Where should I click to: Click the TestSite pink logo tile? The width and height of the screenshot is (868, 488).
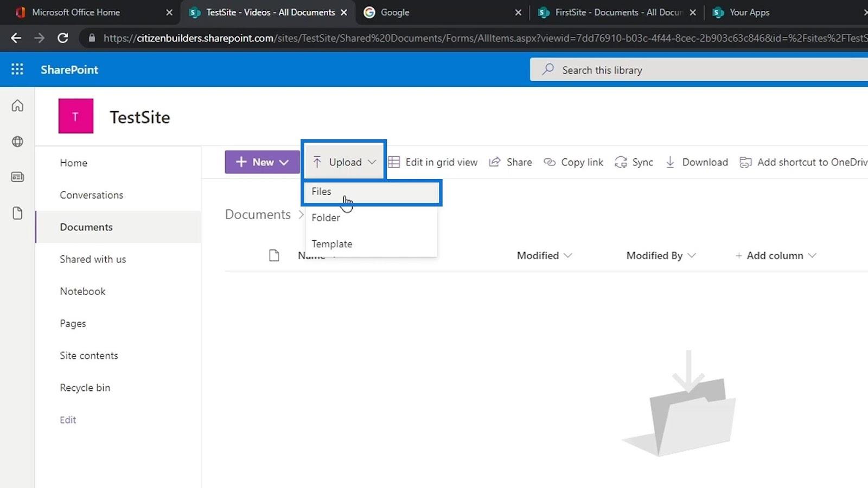click(x=76, y=116)
